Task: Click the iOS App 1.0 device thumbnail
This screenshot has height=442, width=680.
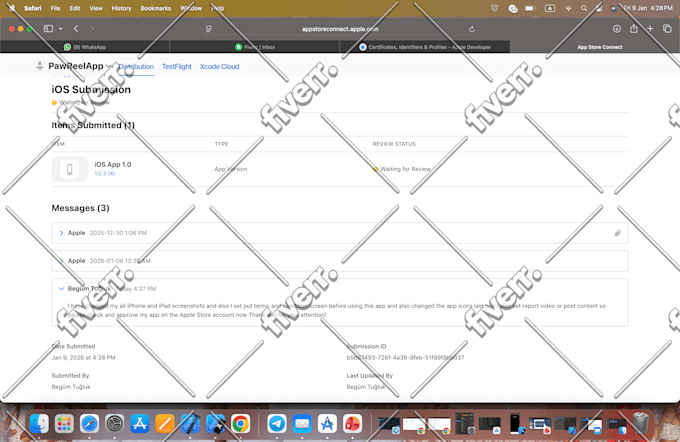Action: pos(69,169)
